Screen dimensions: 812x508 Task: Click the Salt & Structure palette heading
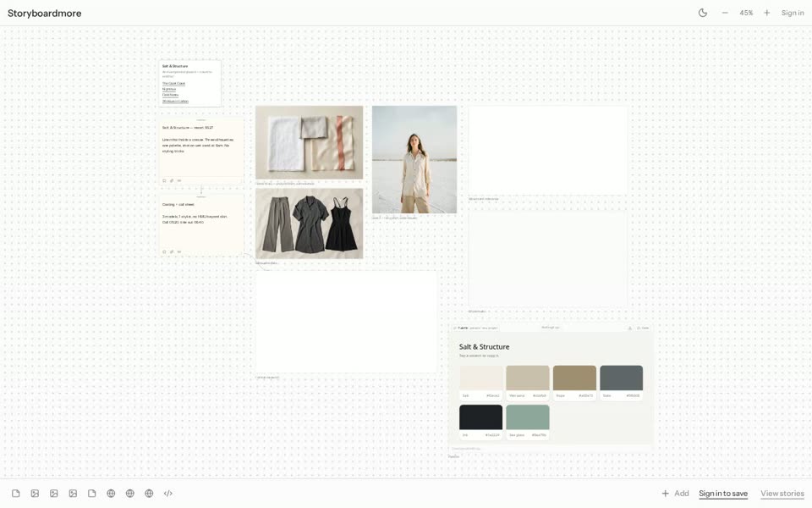click(x=484, y=347)
